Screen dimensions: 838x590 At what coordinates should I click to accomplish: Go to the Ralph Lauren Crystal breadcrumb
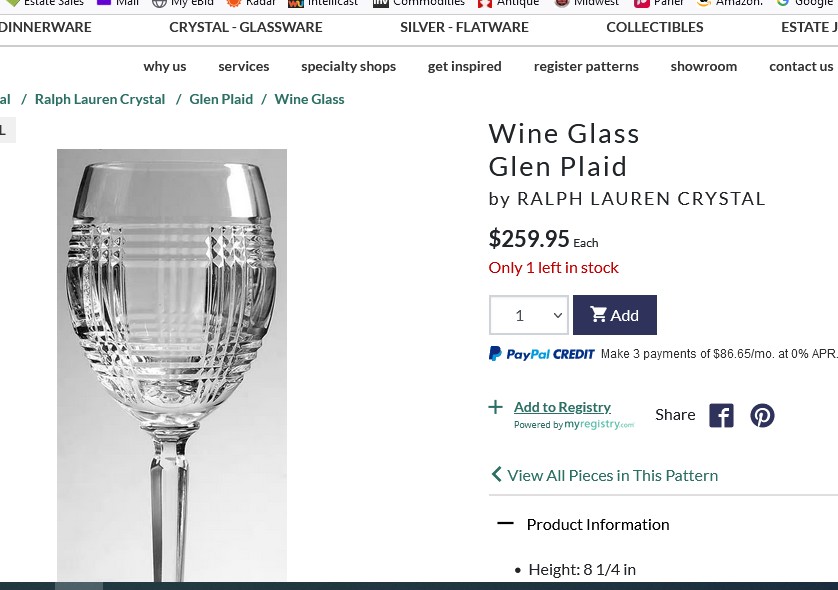coord(100,99)
